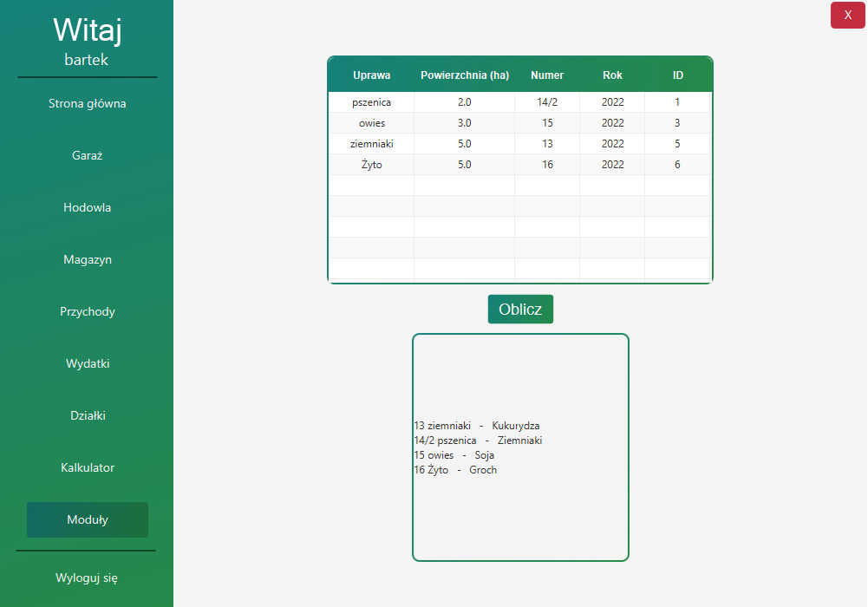Select the owies row
The width and height of the screenshot is (868, 607).
[x=371, y=122]
